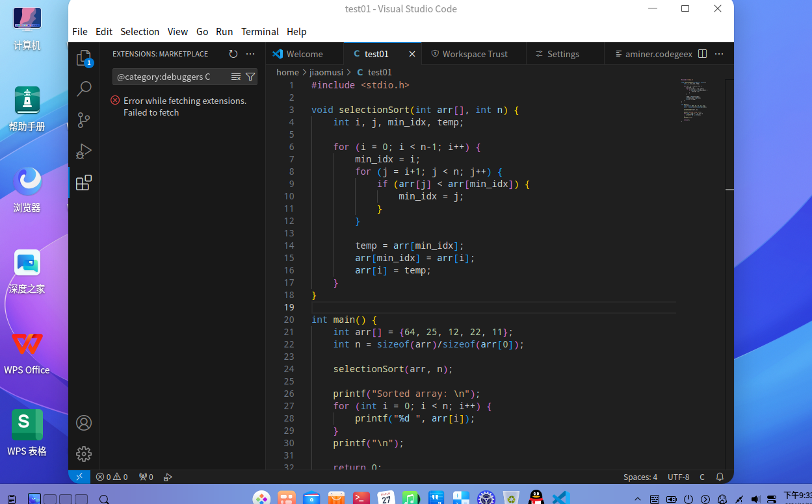Open the File menu
The height and width of the screenshot is (504, 812).
(80, 31)
